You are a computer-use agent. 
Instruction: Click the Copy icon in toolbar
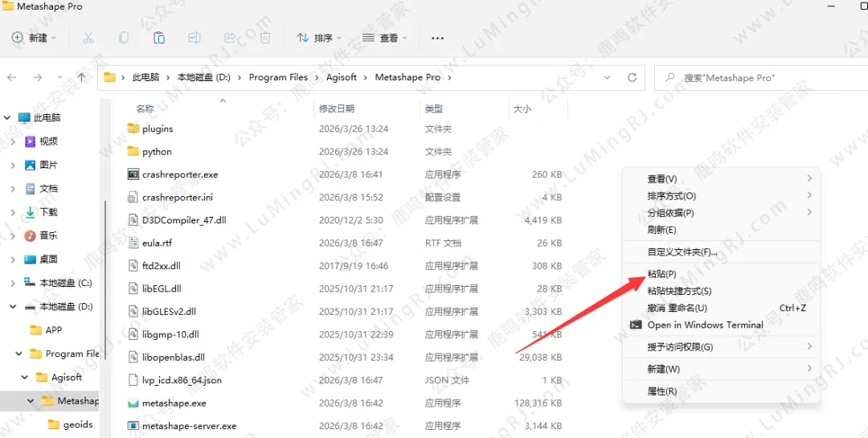click(x=124, y=38)
